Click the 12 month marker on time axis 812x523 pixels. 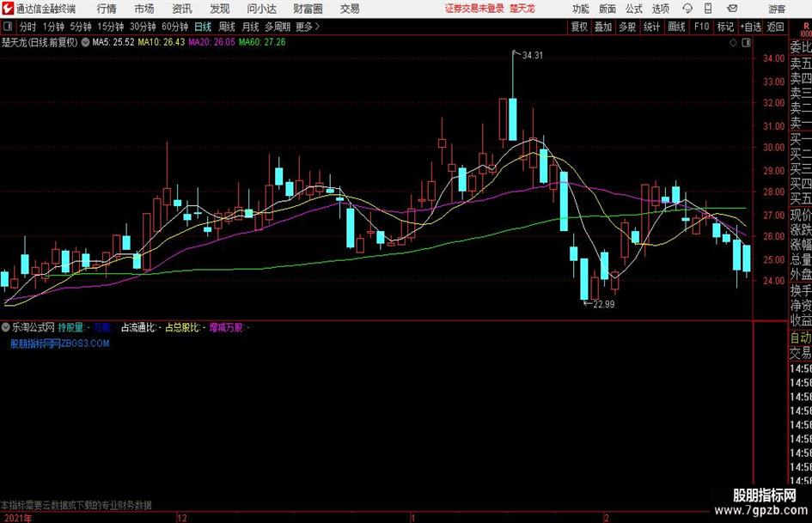pos(182,518)
